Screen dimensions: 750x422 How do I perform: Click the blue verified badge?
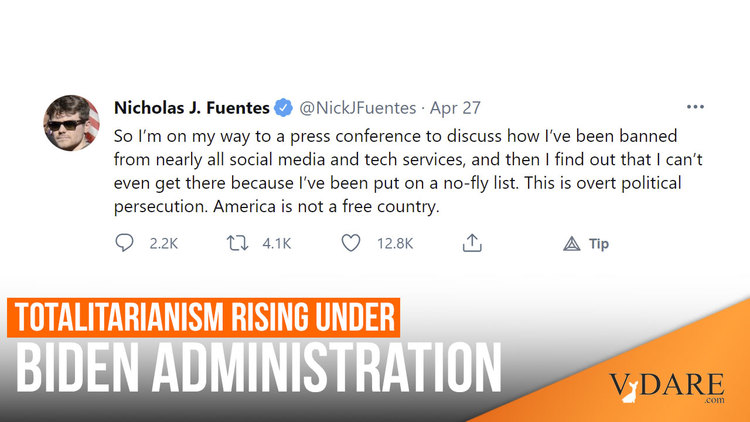[x=283, y=107]
